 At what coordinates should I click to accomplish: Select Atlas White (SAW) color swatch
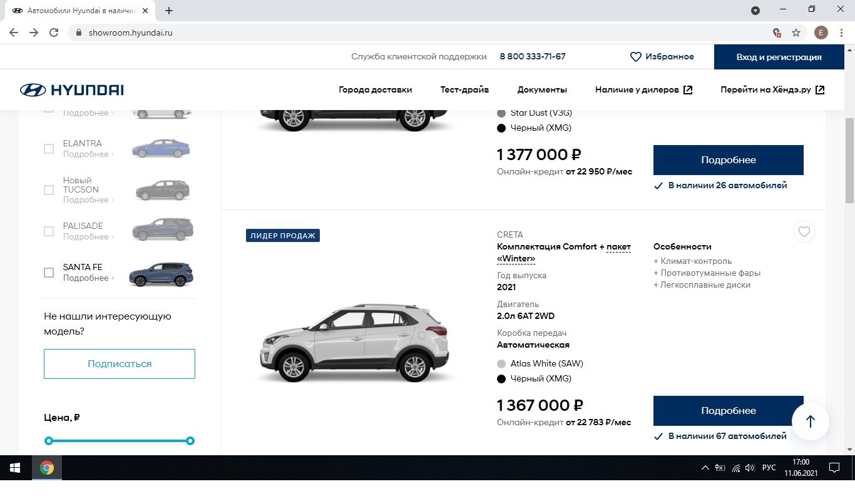(501, 364)
